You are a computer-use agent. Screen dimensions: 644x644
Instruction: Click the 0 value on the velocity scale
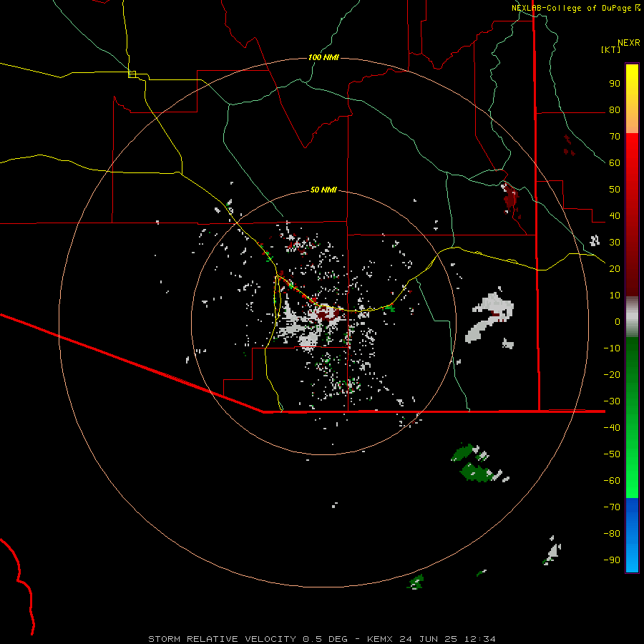(x=618, y=322)
